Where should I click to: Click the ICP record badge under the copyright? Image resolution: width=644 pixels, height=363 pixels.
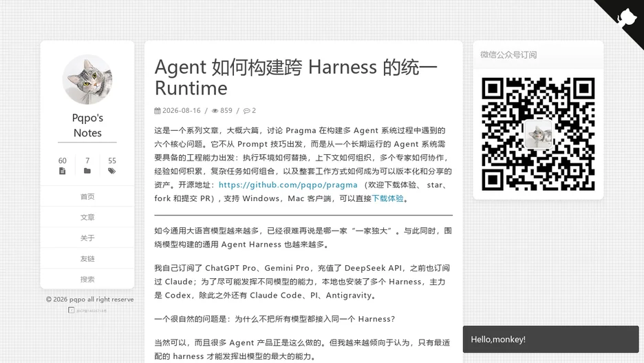point(87,311)
